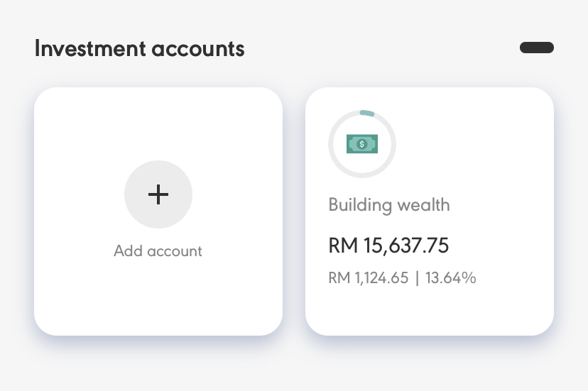Click the "Investment accounts" heading
The image size is (588, 391).
(139, 49)
